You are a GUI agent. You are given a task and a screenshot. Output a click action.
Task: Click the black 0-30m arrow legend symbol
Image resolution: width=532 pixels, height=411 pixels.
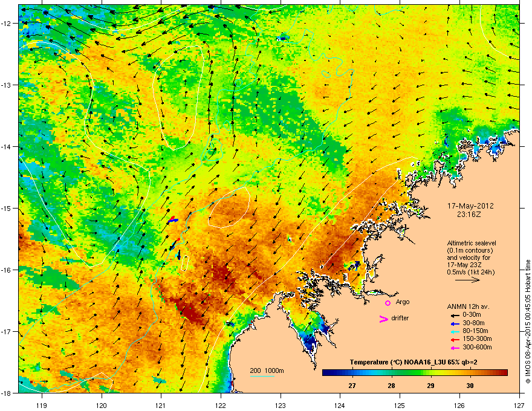click(454, 316)
